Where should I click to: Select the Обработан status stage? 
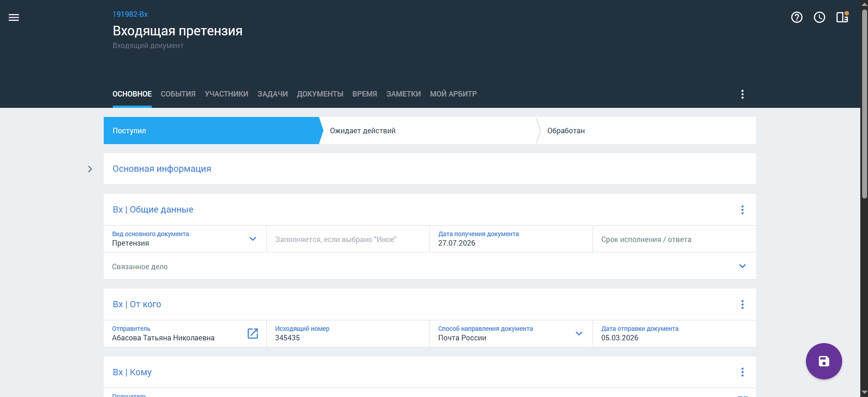[647, 131]
